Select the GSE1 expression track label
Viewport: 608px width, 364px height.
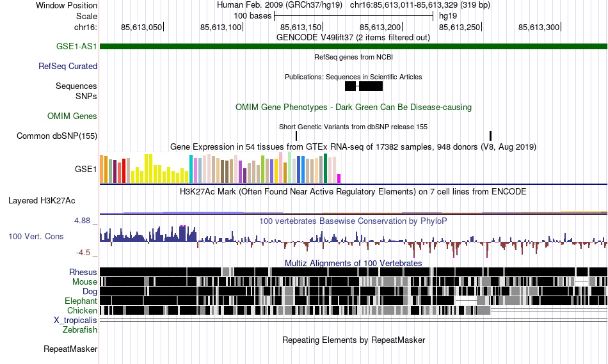tap(86, 169)
